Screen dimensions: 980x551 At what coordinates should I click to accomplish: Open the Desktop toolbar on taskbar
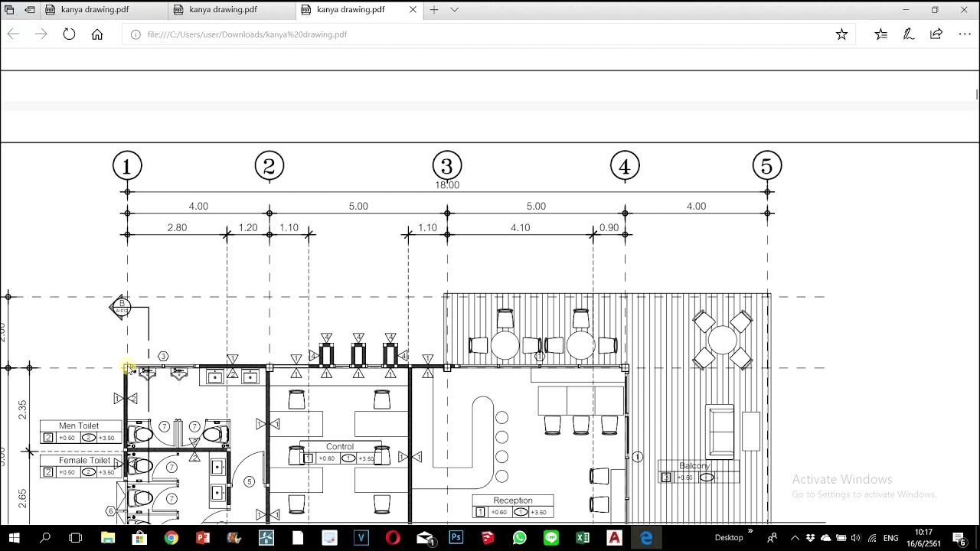tap(729, 538)
